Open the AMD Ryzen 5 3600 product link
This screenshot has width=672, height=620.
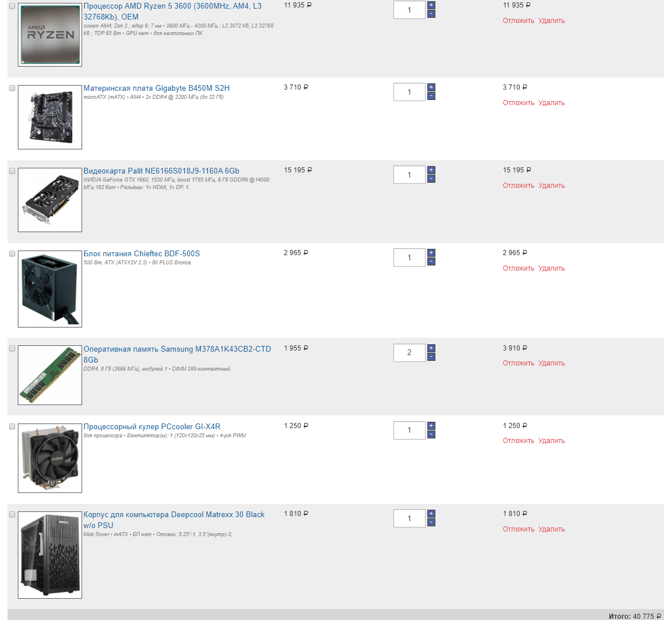[172, 11]
